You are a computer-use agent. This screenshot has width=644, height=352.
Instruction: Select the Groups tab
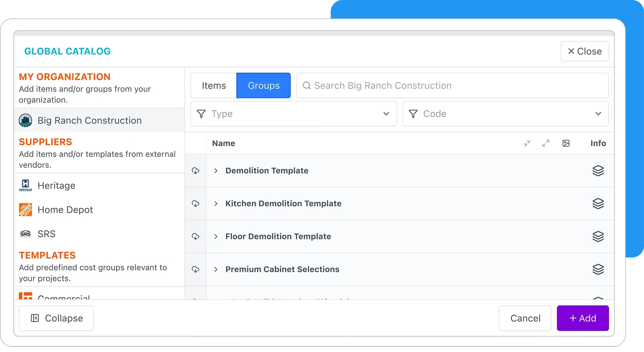(263, 86)
